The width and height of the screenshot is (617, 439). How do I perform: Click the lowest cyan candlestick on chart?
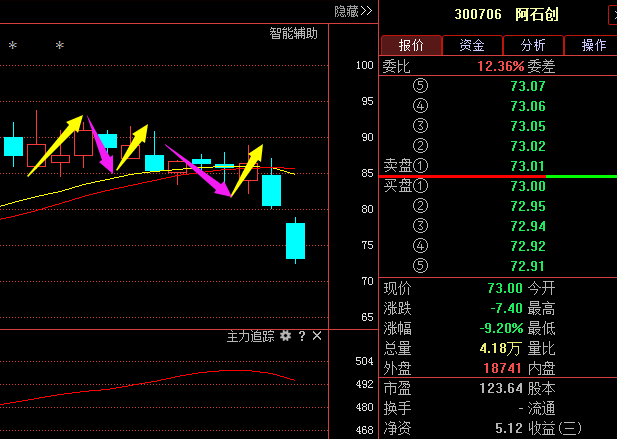click(295, 241)
